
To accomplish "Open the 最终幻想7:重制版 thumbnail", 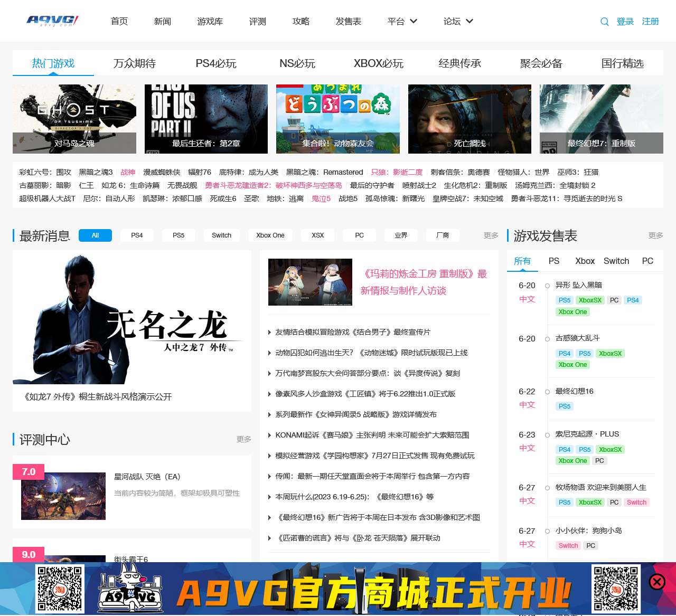I will (602, 119).
